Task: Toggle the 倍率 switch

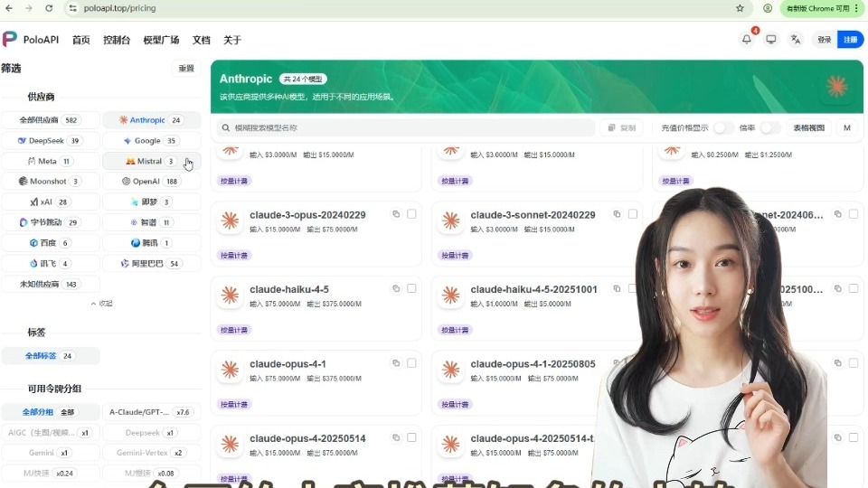Action: click(769, 127)
